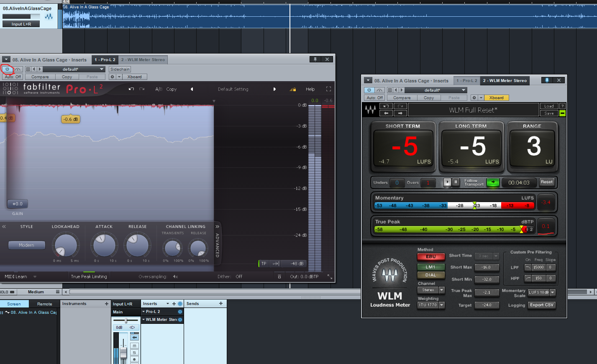Viewport: 597px width, 364px height.
Task: Click Waves previous preset left arrow
Action: tap(386, 113)
